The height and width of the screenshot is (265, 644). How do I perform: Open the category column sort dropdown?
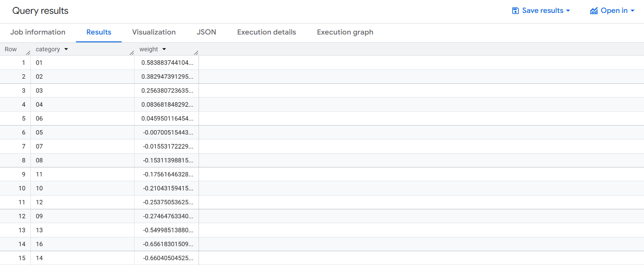(x=66, y=49)
